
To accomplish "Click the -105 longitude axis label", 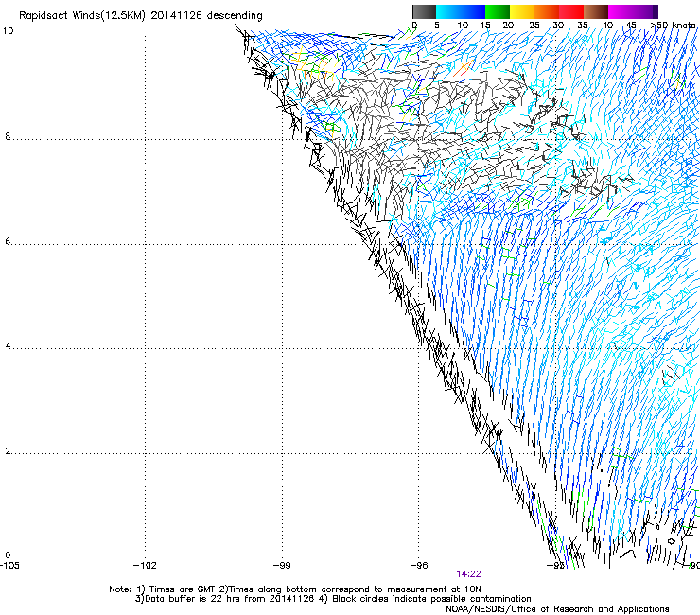I will (9, 566).
